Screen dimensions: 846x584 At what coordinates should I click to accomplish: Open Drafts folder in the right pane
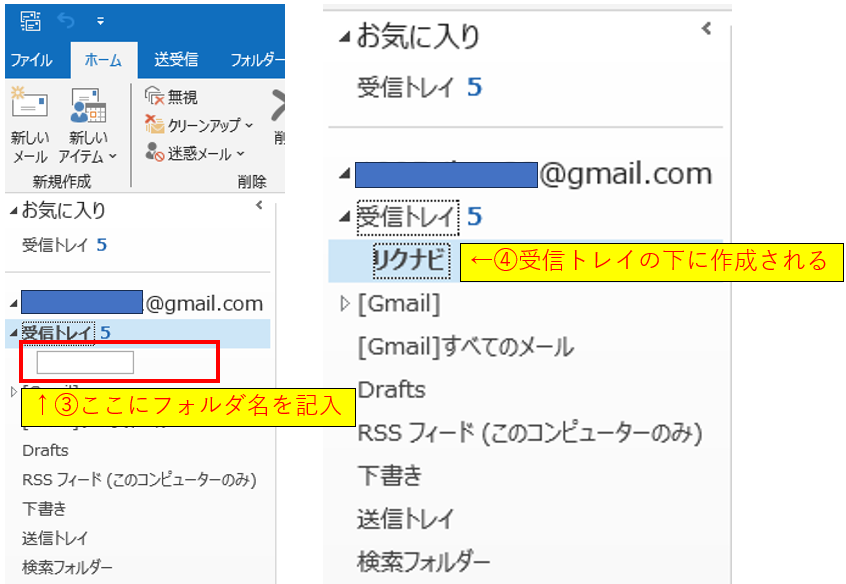[x=391, y=389]
